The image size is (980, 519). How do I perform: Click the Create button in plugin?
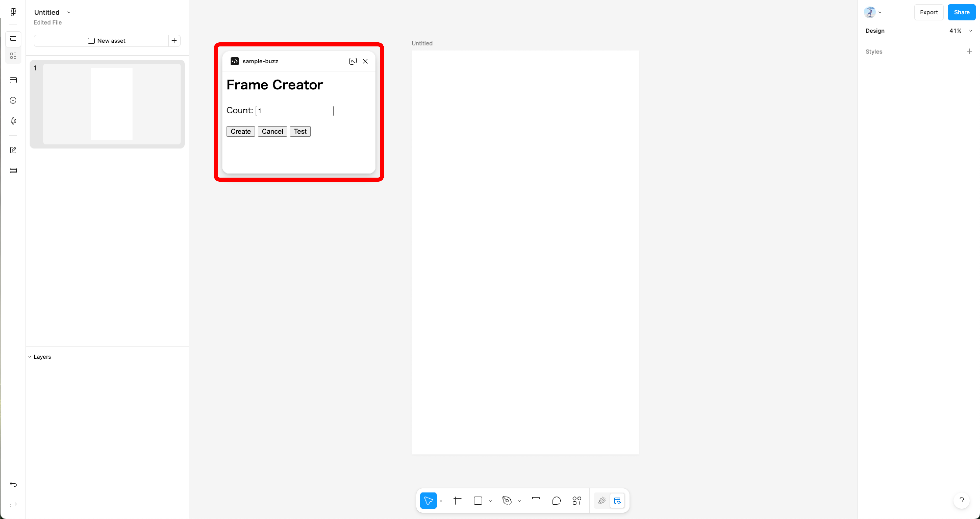[x=241, y=131]
